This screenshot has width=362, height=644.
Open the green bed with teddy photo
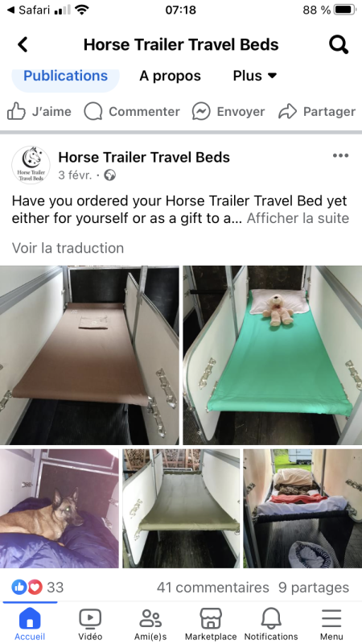pos(273,355)
